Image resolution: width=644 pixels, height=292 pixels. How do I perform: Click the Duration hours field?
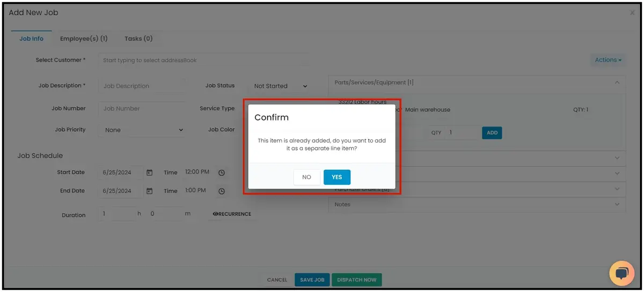(x=117, y=214)
